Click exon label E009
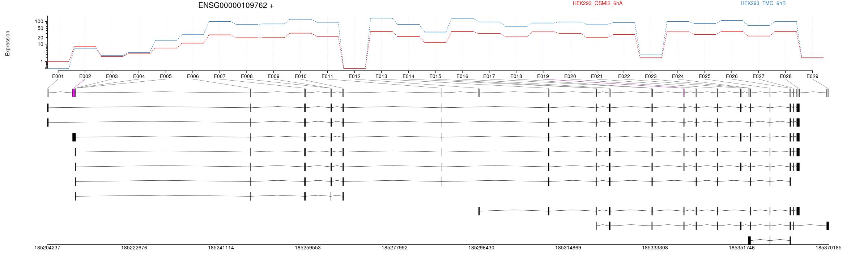Image resolution: width=868 pixels, height=253 pixels. (273, 76)
